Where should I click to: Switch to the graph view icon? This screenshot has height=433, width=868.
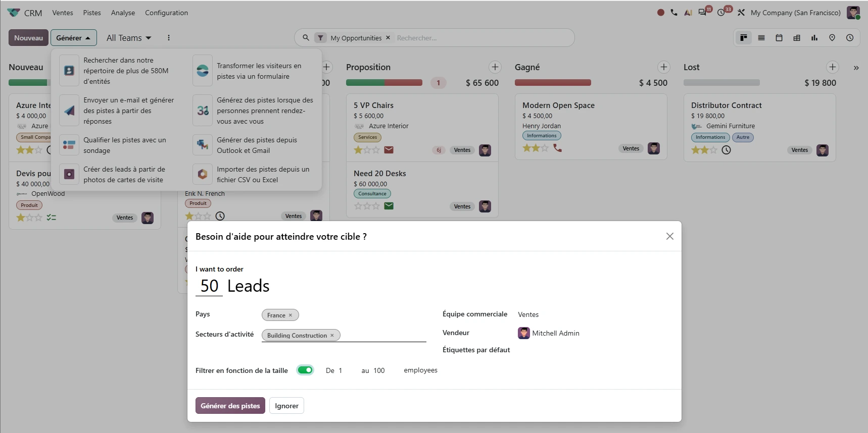coord(814,38)
